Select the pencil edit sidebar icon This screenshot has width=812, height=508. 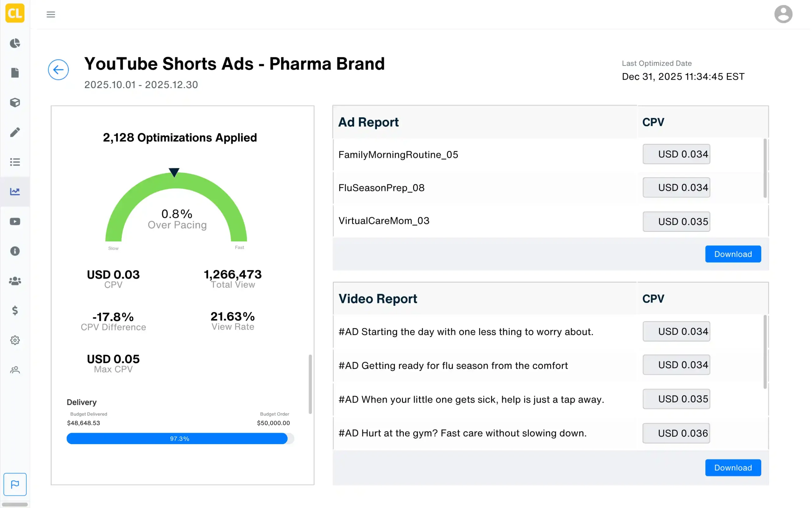tap(15, 132)
